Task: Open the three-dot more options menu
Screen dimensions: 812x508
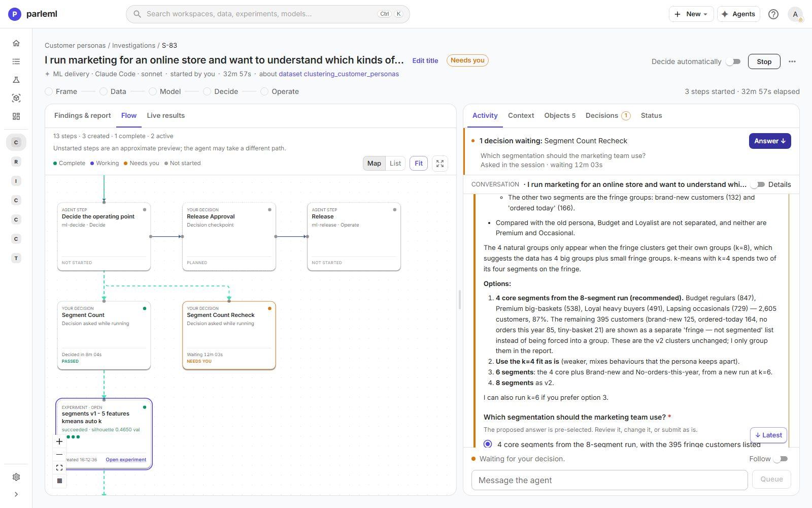Action: (792, 61)
